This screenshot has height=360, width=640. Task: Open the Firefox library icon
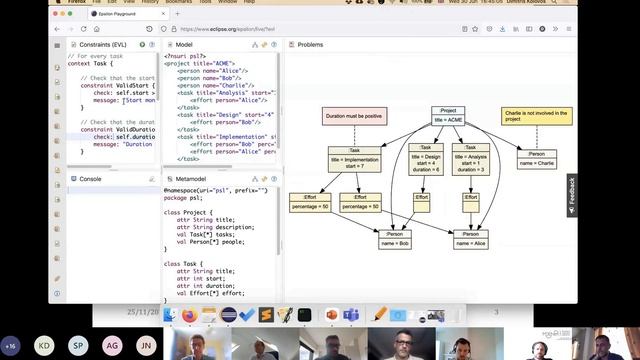pos(516,29)
